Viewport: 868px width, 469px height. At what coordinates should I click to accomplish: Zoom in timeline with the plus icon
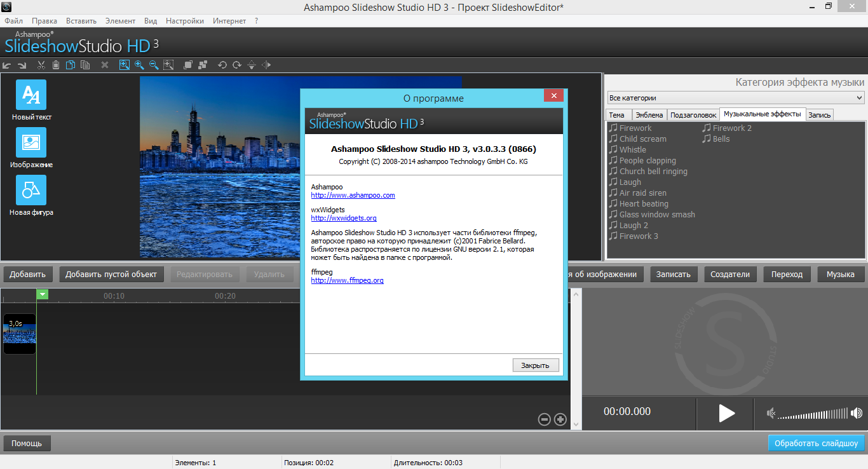click(x=560, y=419)
